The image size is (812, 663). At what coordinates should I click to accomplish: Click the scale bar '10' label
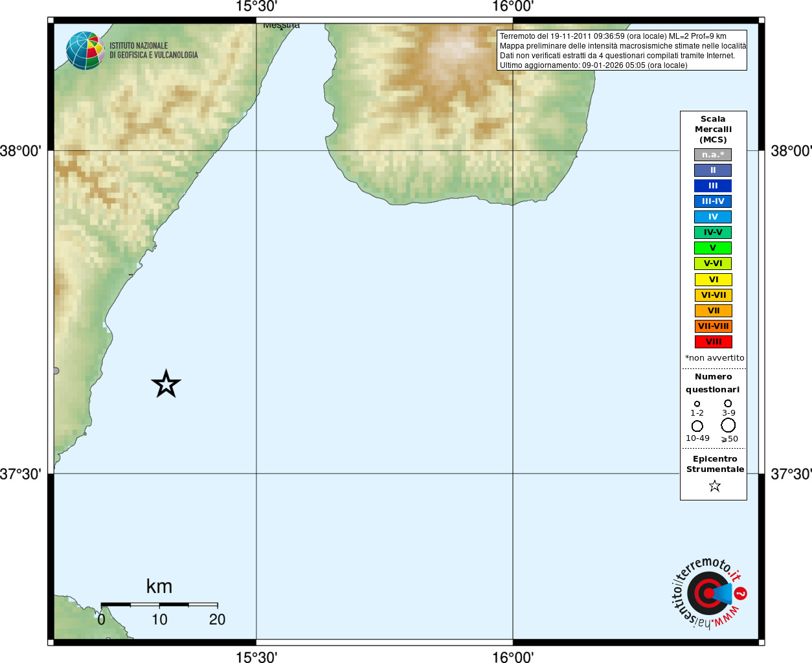tap(159, 620)
